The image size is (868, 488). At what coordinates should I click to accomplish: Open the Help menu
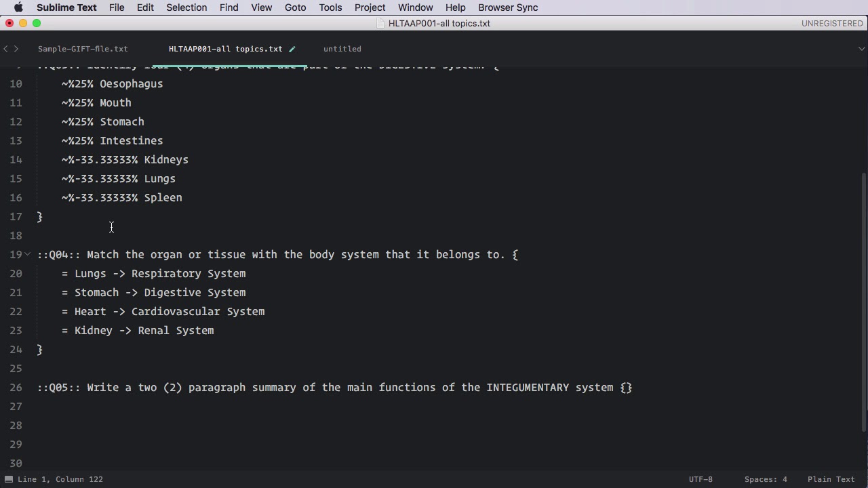[455, 7]
